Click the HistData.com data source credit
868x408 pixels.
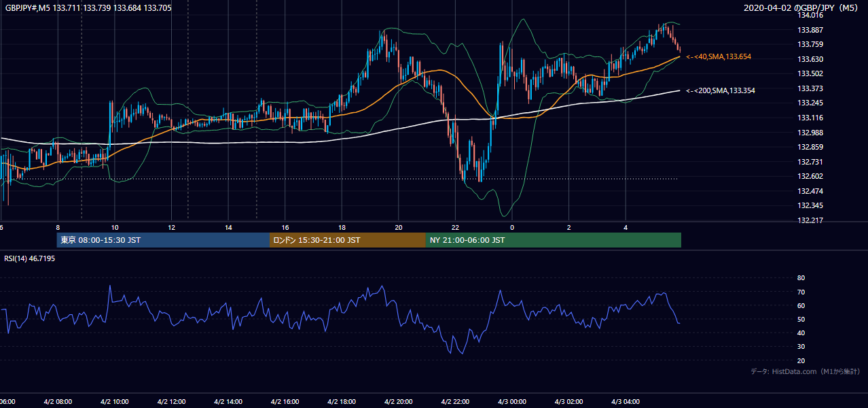point(806,371)
